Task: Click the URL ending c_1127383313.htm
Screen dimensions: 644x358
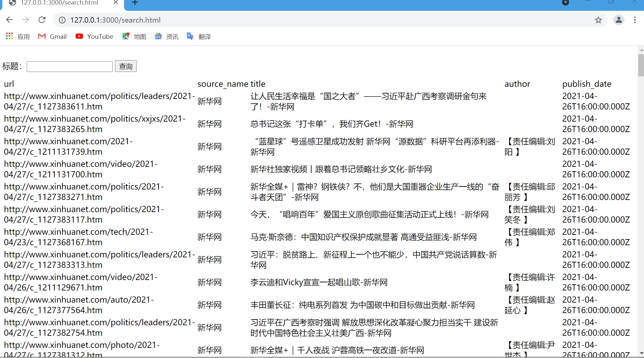Action: [x=100, y=260]
